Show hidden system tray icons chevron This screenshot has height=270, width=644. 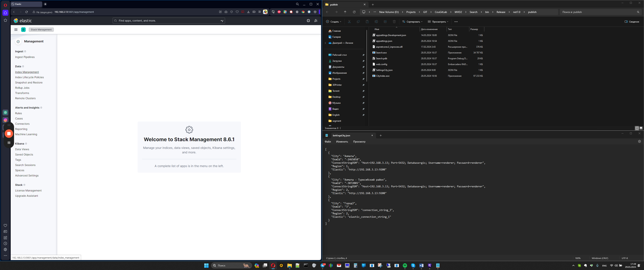573,265
